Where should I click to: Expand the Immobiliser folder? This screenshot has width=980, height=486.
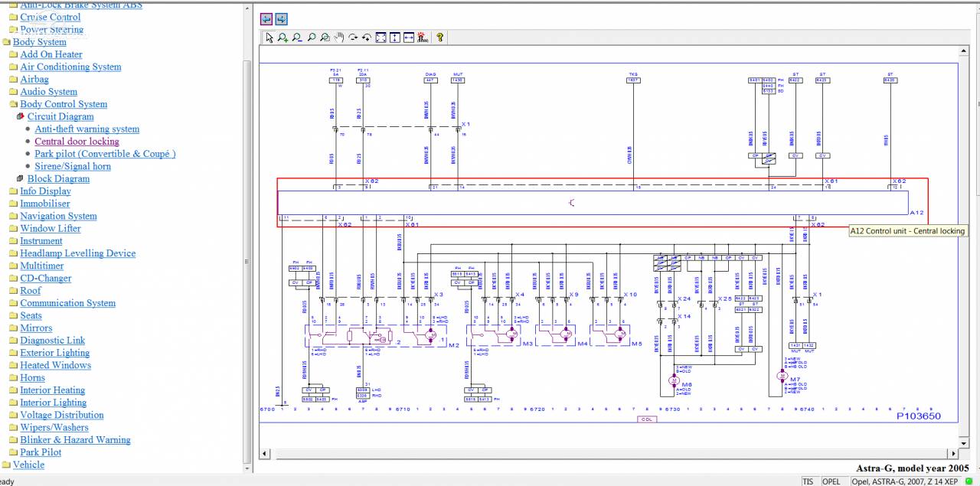(44, 204)
